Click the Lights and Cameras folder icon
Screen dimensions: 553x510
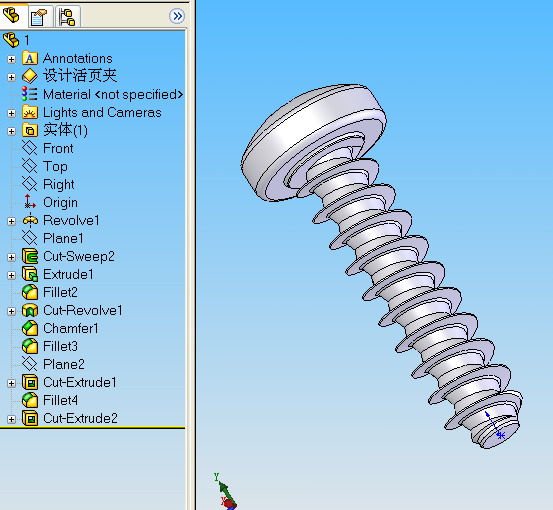pos(30,112)
